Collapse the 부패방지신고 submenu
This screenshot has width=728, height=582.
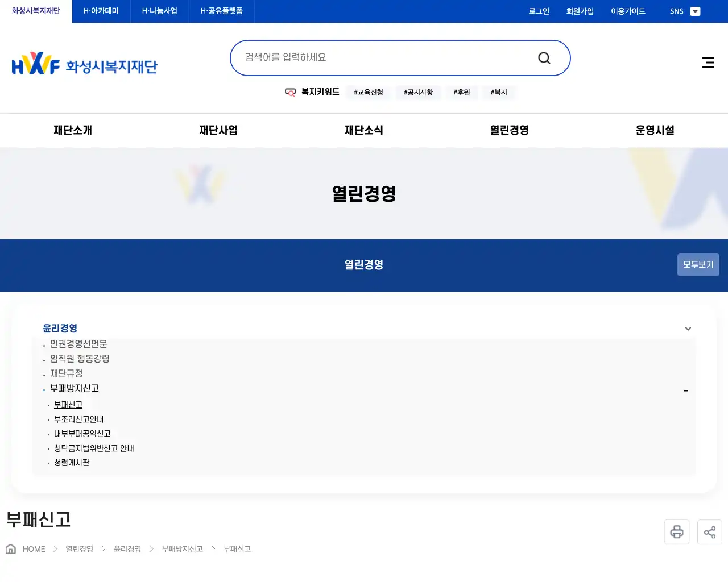point(685,390)
